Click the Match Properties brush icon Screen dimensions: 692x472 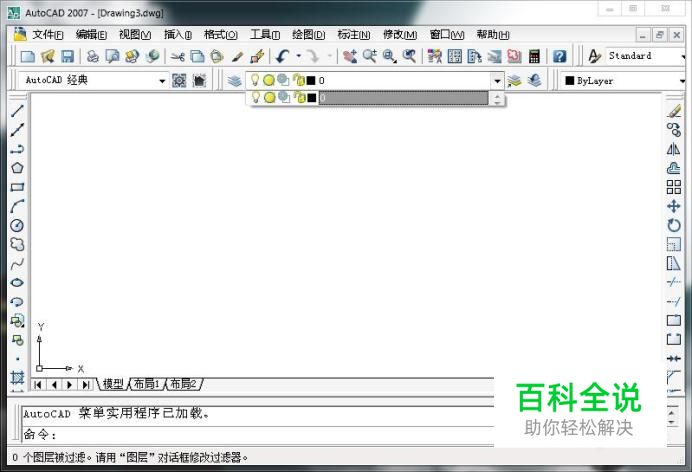click(x=237, y=56)
